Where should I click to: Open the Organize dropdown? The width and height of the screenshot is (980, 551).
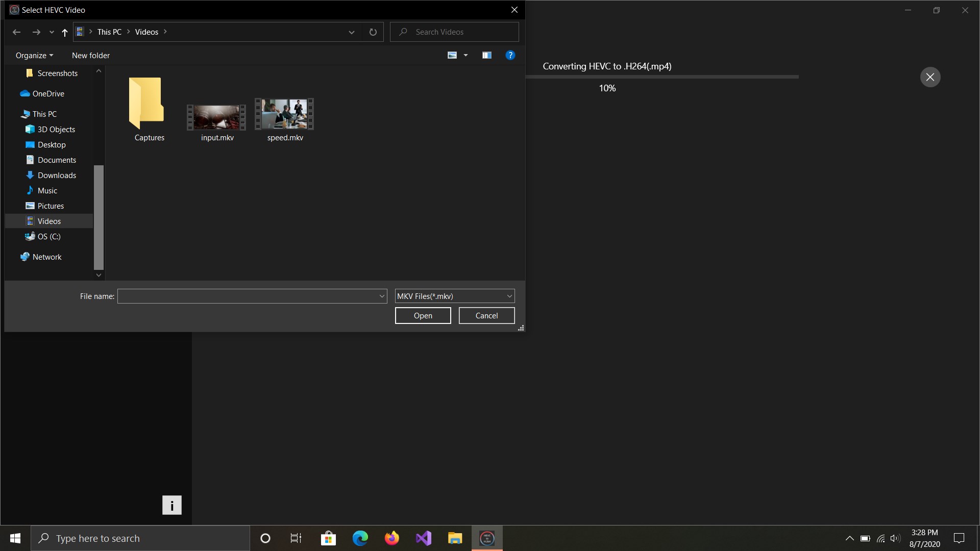pos(34,55)
